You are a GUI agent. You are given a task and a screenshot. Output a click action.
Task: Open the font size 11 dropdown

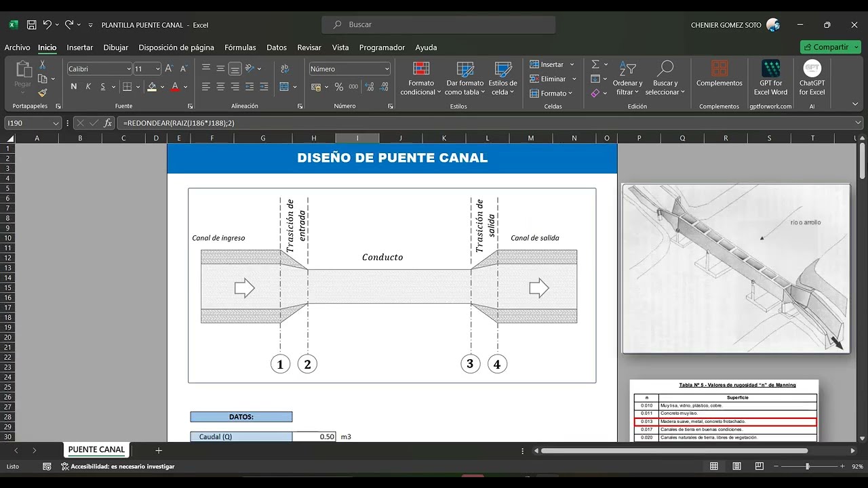click(157, 69)
